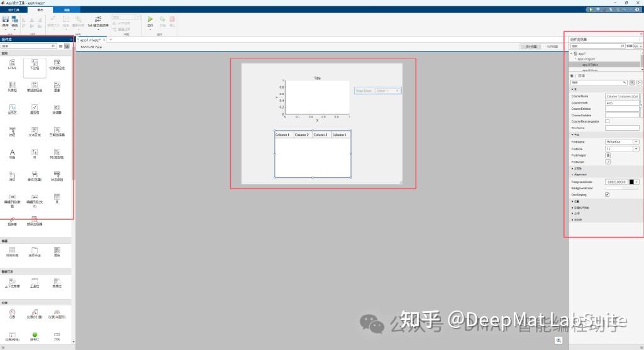Select the Switch instrument component
The image size is (644, 350).
(x=57, y=335)
